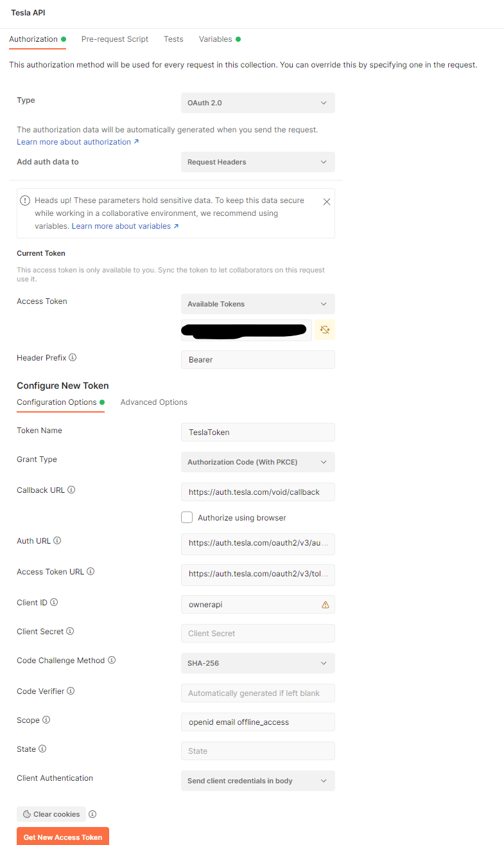This screenshot has width=504, height=845.
Task: Click info icon beside Code Challenge Method
Action: point(112,660)
